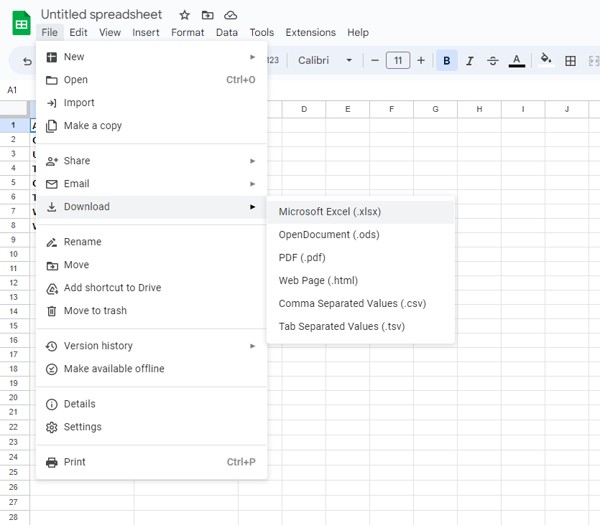This screenshot has width=600, height=525.
Task: Choose Print from the File menu
Action: point(152,462)
